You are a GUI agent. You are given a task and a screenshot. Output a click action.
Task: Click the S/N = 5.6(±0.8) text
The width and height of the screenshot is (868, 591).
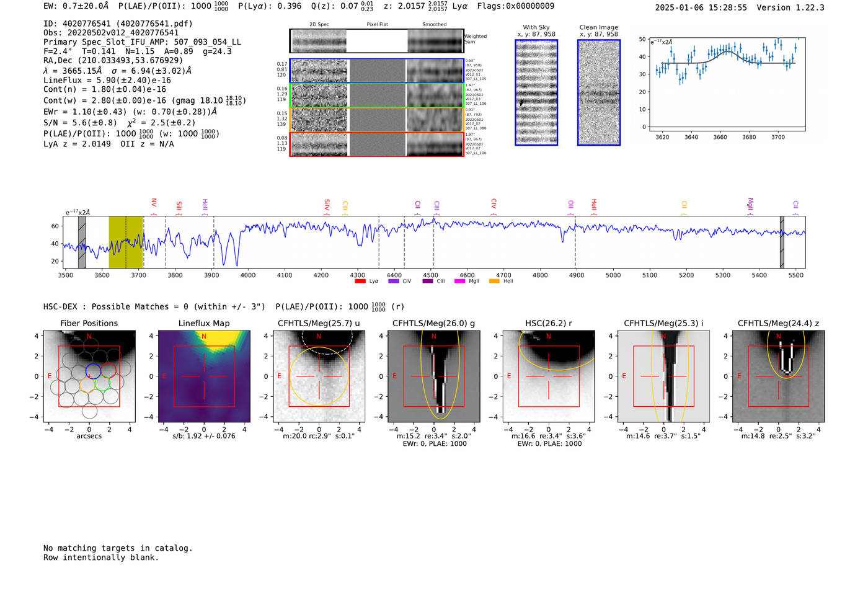pyautogui.click(x=80, y=123)
